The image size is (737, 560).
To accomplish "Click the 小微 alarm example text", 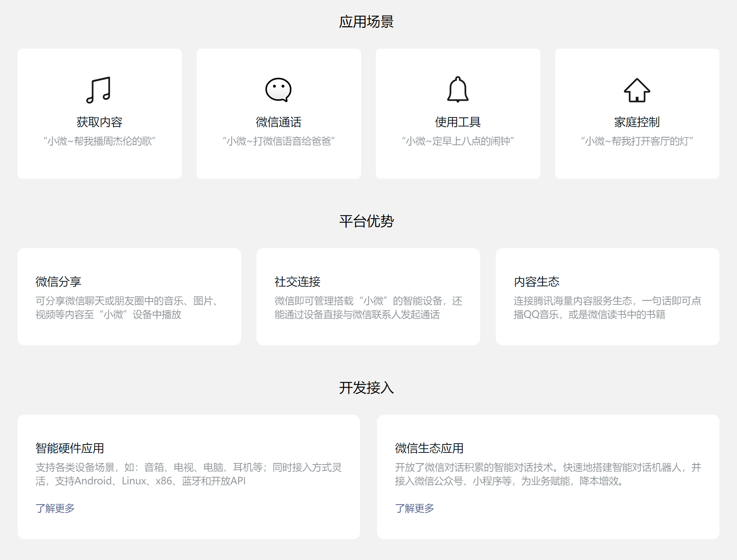I will (x=457, y=141).
